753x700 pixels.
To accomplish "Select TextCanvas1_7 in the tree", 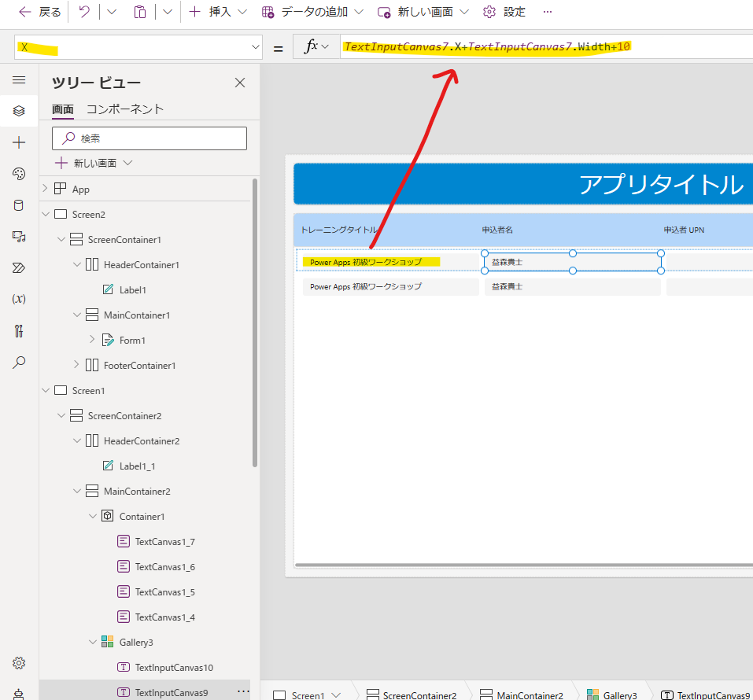I will click(x=164, y=542).
